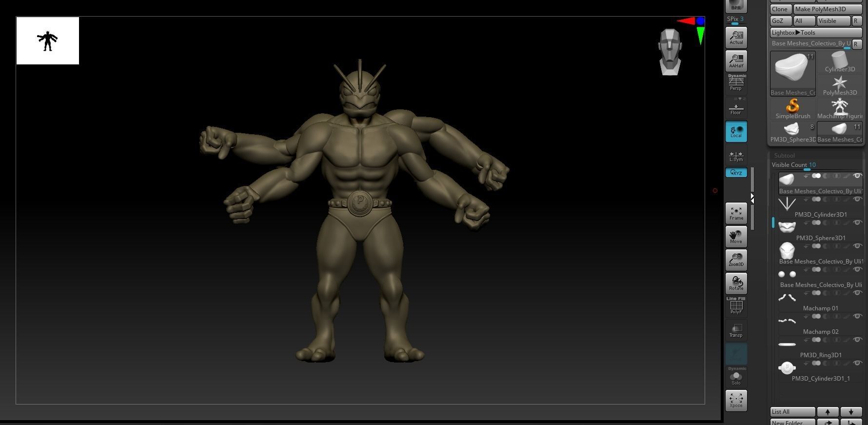Click GoZ All button
Screen dimensions: 868x425
(804, 21)
